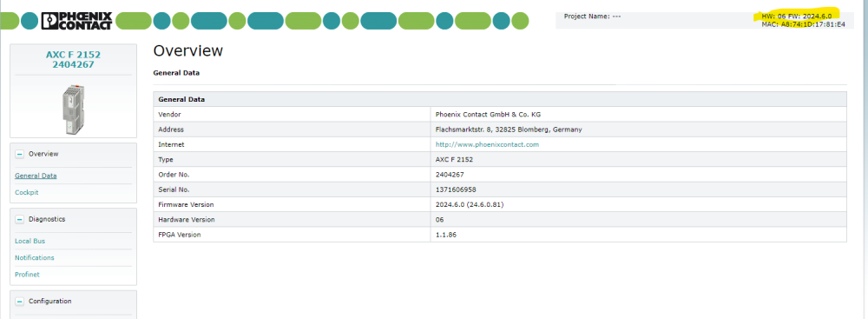The image size is (868, 319).
Task: Collapse the Configuration section minus icon
Action: (19, 302)
